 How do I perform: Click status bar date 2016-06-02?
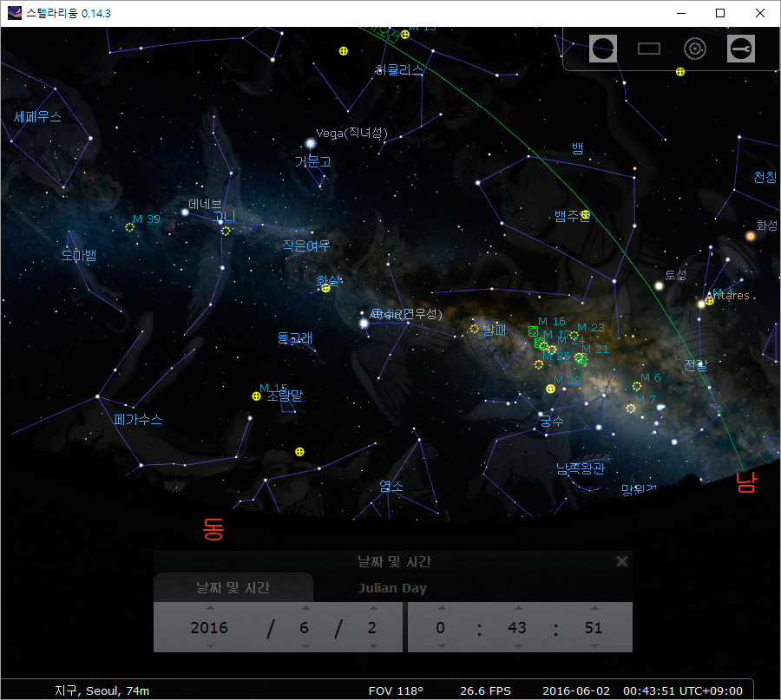coord(576,690)
